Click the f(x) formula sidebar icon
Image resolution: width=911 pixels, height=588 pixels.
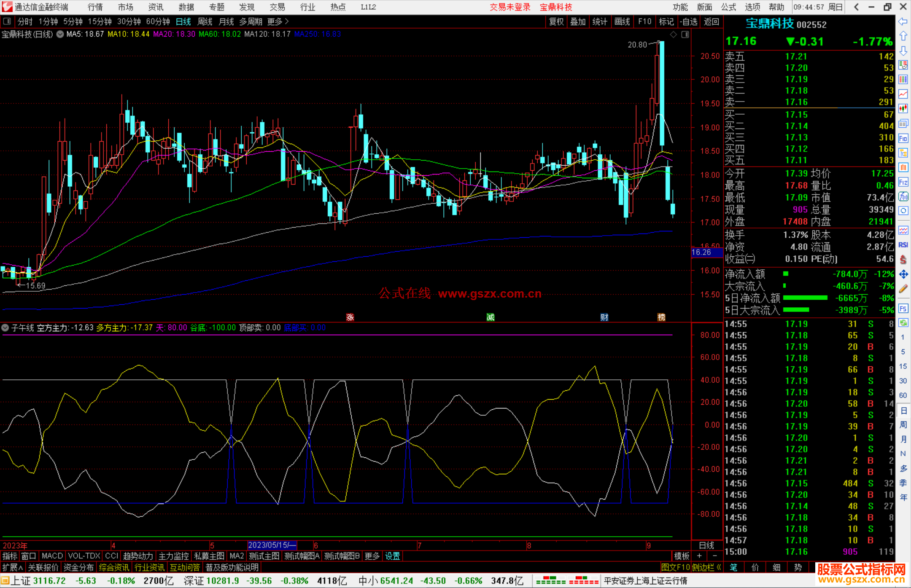pos(903,196)
